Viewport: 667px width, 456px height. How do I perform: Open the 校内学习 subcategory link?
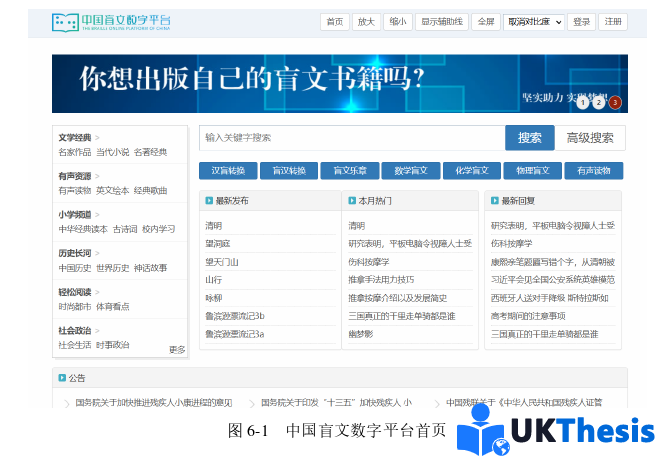(x=158, y=229)
